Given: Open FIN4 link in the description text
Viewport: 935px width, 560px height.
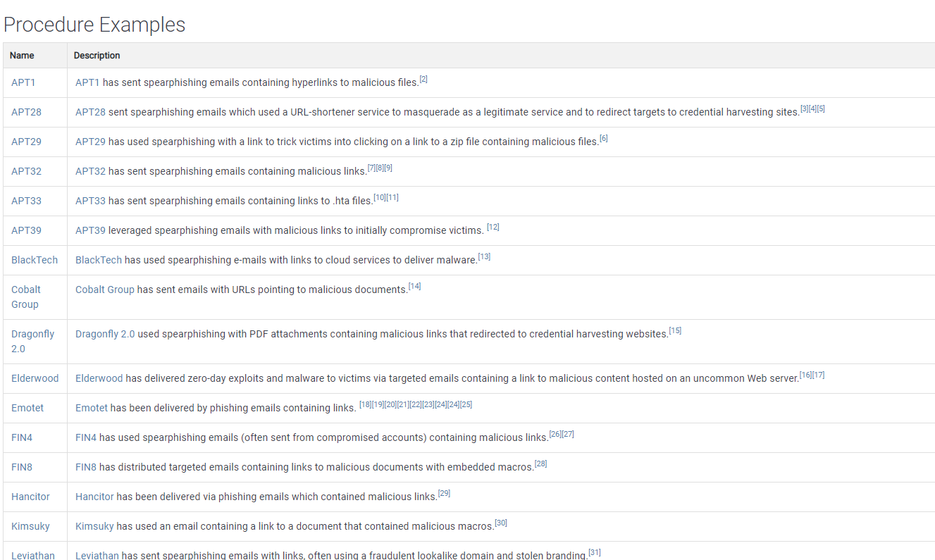Looking at the screenshot, I should tap(86, 437).
